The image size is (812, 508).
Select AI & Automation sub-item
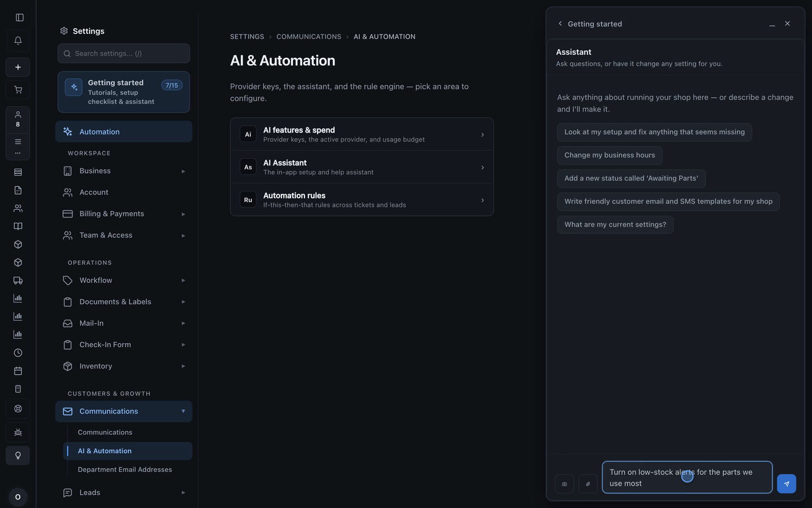pyautogui.click(x=127, y=451)
